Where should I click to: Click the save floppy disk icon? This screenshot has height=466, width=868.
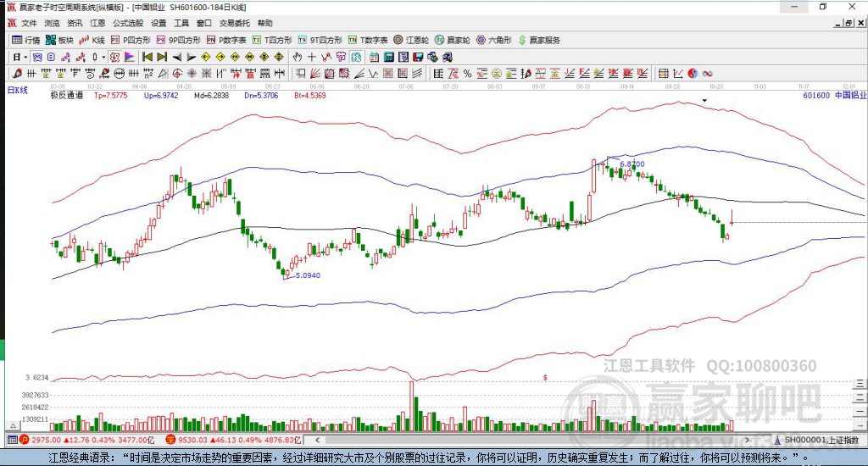point(418,57)
